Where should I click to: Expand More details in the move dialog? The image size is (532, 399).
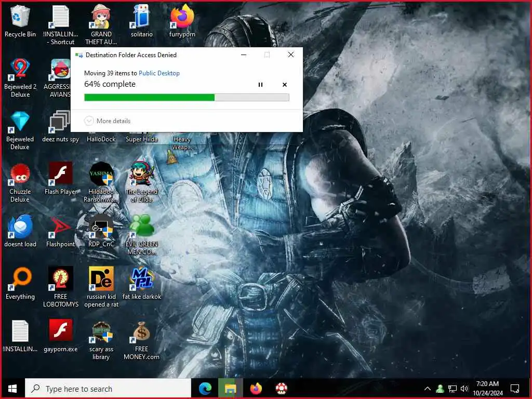[x=107, y=121]
